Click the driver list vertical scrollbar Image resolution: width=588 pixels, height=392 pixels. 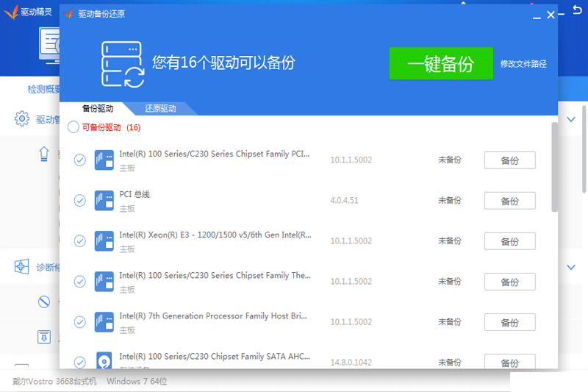[554, 169]
